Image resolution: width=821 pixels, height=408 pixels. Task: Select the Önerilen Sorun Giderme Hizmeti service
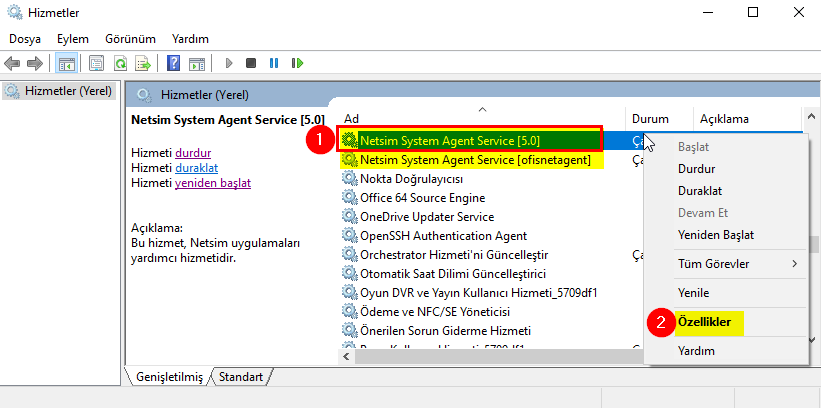click(445, 330)
